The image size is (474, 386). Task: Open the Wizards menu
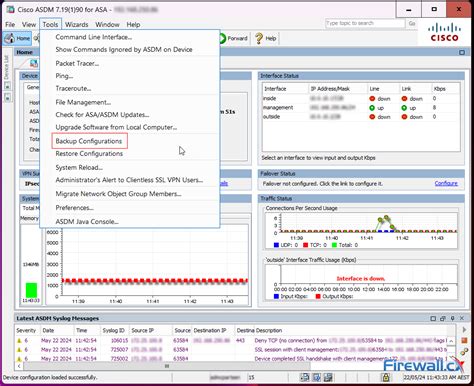click(x=76, y=24)
